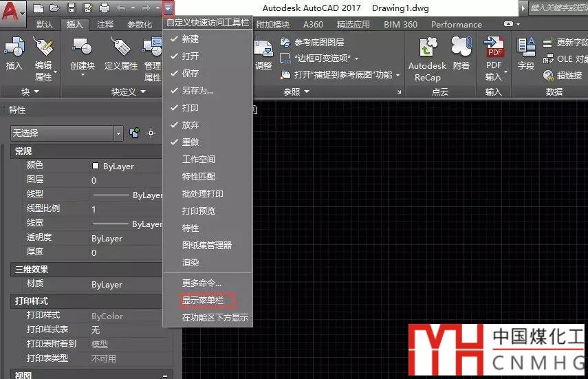588x379 pixels.
Task: Select the 创建块 (Create Block) tool
Action: coord(83,54)
